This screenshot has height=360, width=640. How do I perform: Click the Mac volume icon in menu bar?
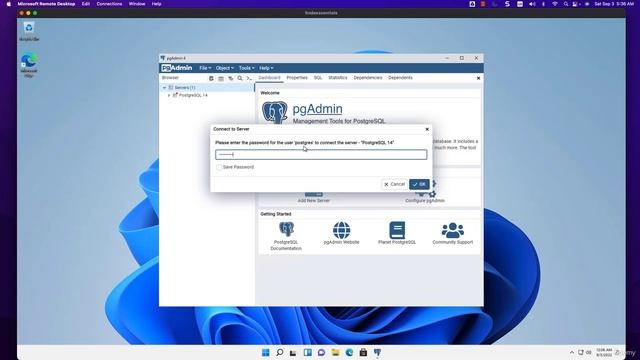tap(532, 4)
